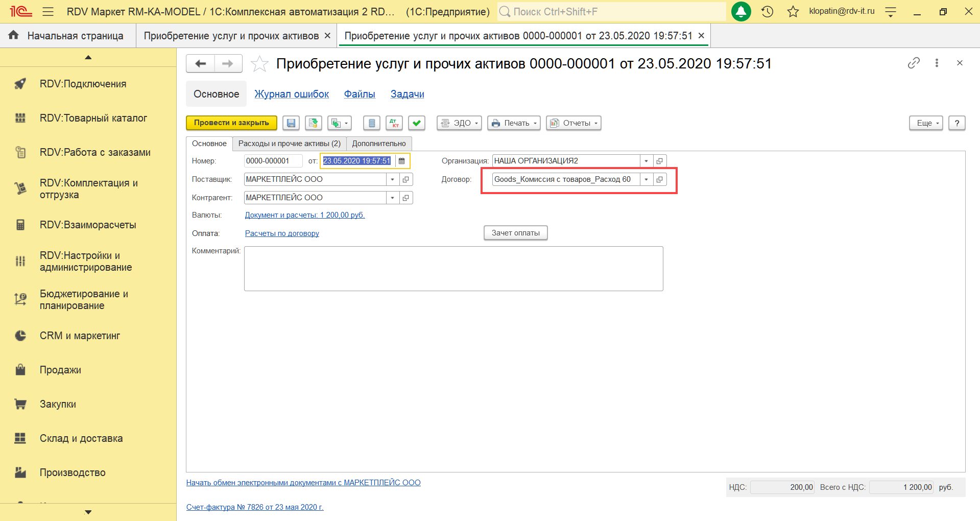Click into the Комментарий text field
Screen dimensions: 980x521
coord(453,269)
